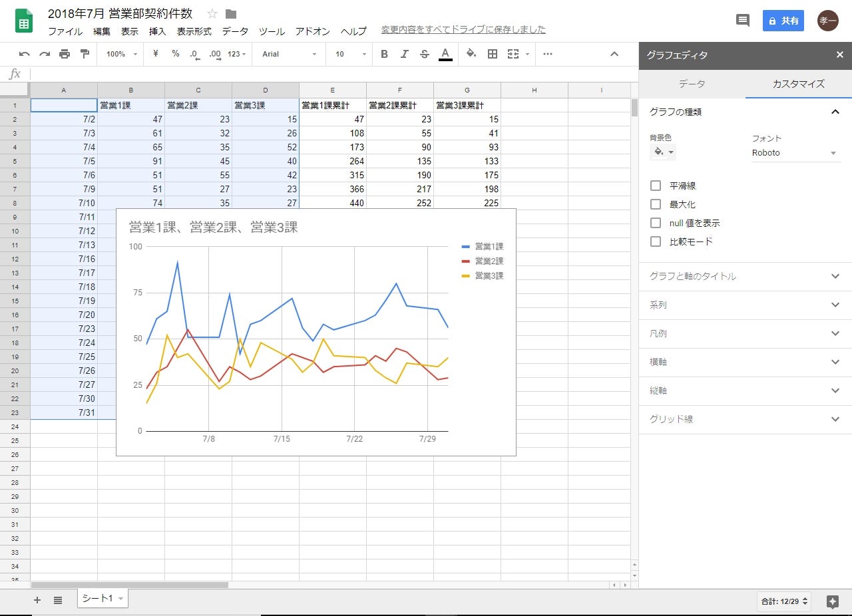Open the 合計: 12/29 summary dropdown

[x=785, y=601]
